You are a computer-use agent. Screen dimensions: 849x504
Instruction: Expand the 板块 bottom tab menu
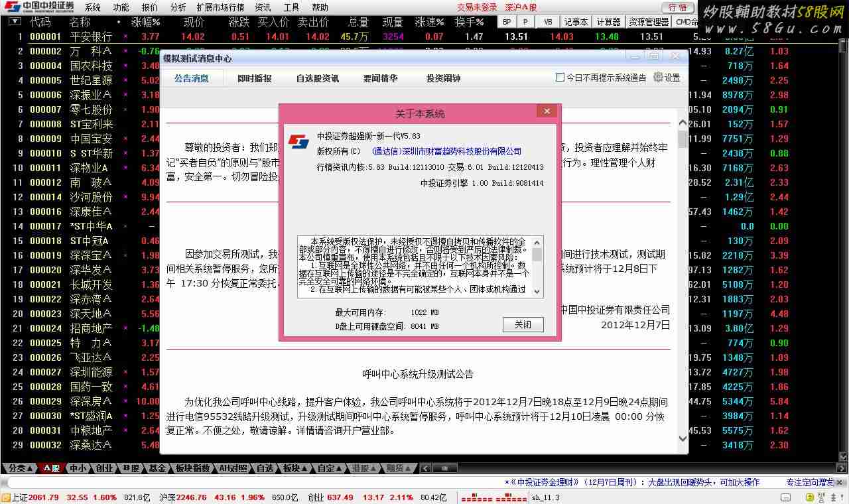point(295,468)
